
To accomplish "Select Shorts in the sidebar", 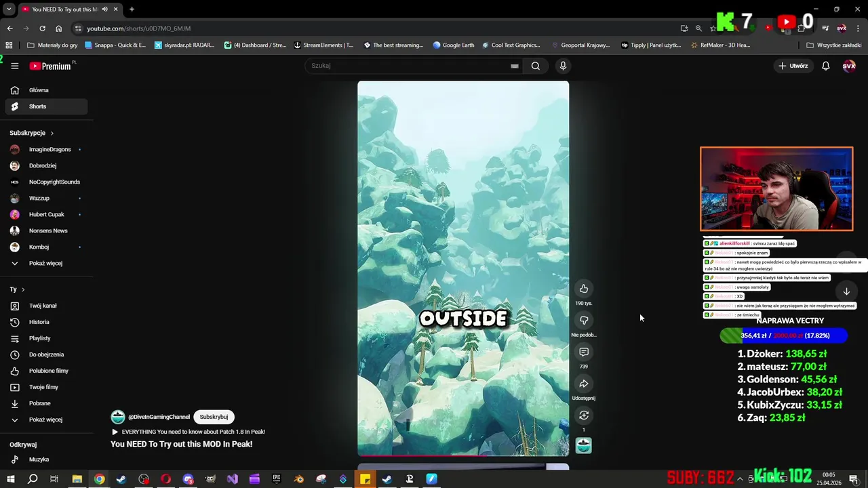I will tap(46, 106).
